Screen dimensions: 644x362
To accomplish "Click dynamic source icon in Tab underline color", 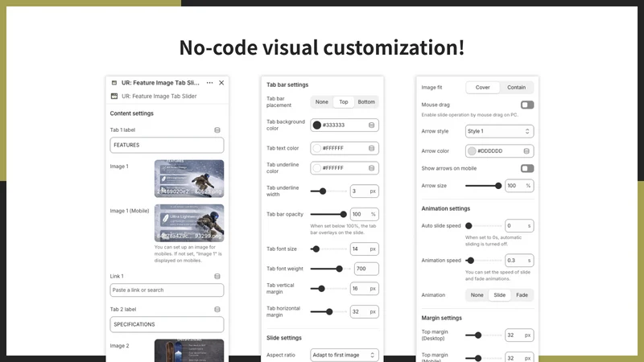I will click(371, 168).
